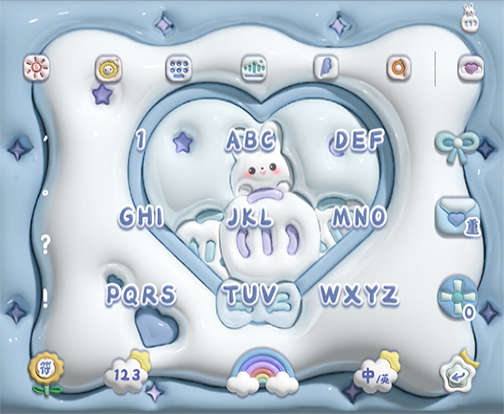Image resolution: width=504 pixels, height=414 pixels.
Task: Tap the DEF key
Action: point(358,140)
